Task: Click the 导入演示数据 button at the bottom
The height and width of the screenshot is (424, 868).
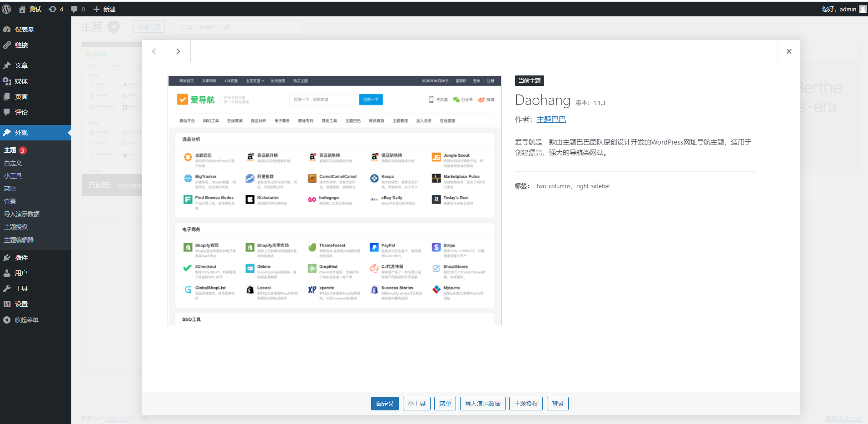Action: (x=482, y=404)
